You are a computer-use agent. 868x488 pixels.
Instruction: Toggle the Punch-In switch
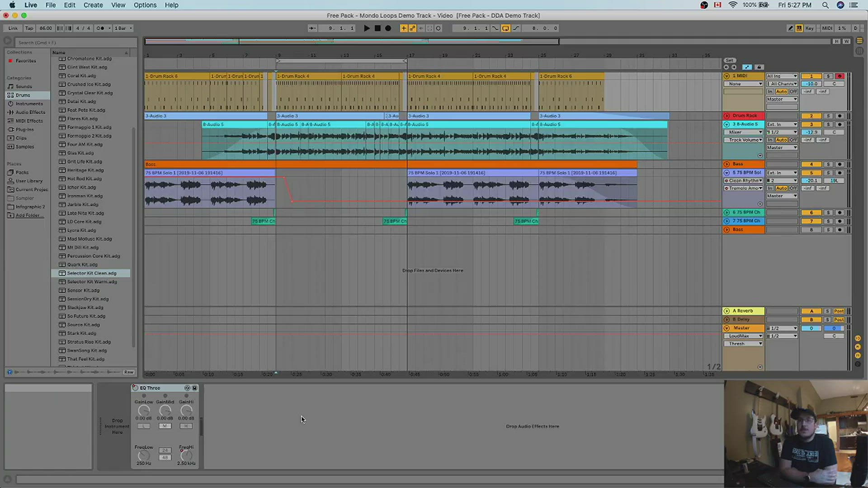(x=495, y=28)
